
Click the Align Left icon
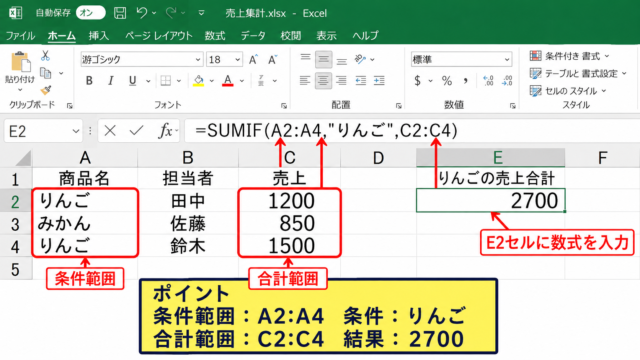tap(304, 80)
